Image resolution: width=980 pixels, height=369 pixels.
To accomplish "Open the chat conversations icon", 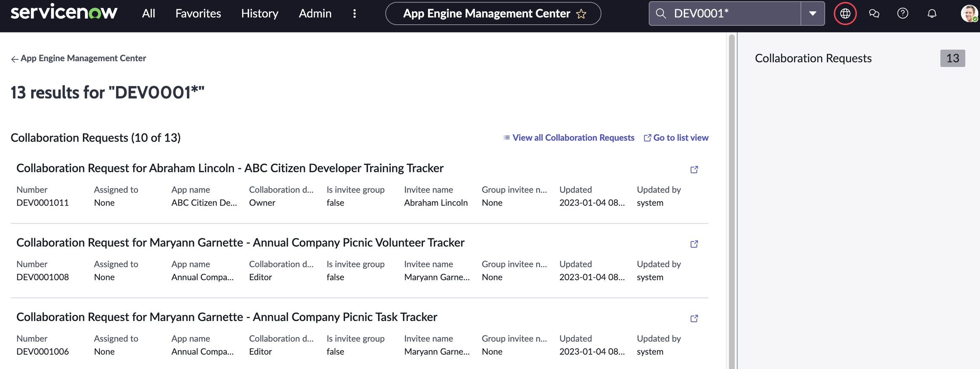I will click(874, 13).
